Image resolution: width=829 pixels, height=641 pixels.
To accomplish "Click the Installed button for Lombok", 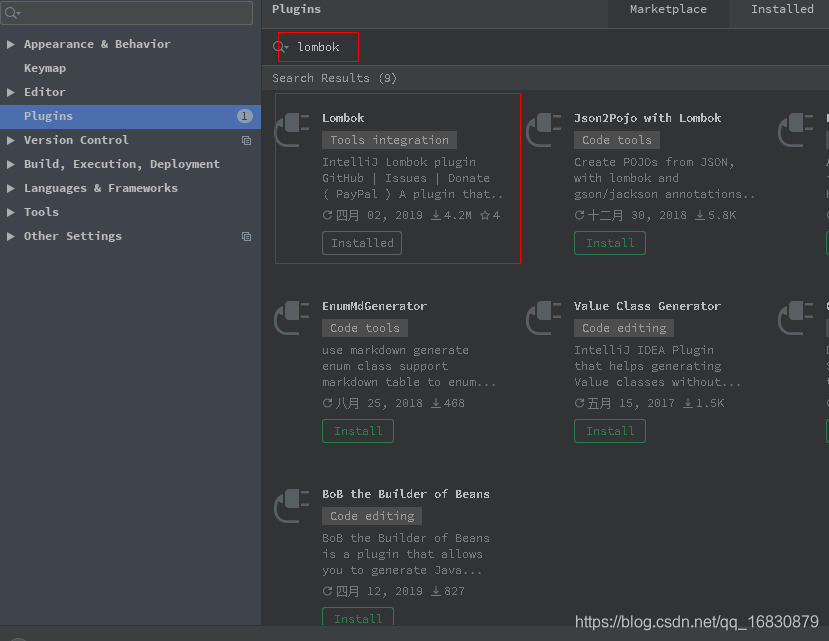I will click(x=362, y=243).
